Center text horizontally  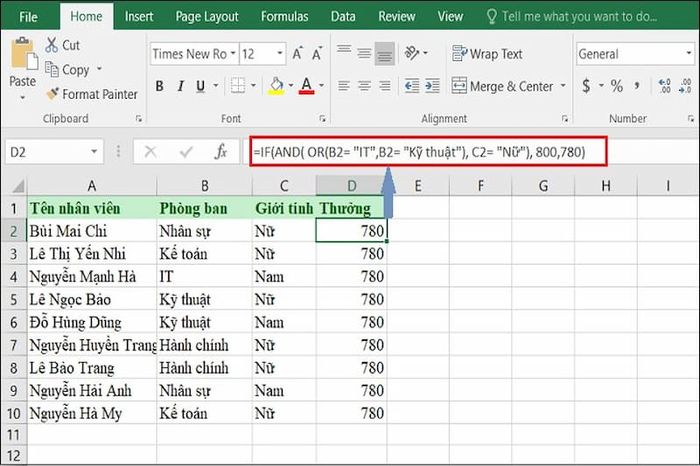click(x=364, y=86)
